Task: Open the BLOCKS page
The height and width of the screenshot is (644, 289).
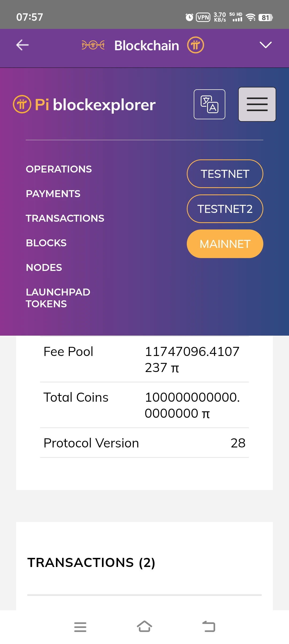Action: 46,243
